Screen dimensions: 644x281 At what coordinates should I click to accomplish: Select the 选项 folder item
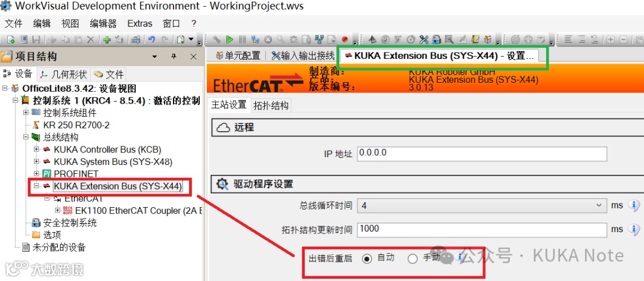(x=52, y=235)
